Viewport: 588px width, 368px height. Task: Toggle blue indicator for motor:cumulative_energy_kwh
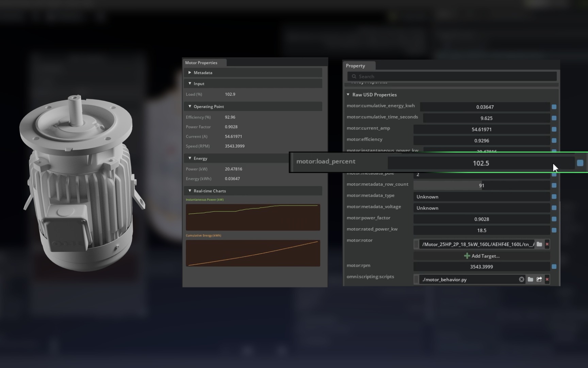coord(554,107)
